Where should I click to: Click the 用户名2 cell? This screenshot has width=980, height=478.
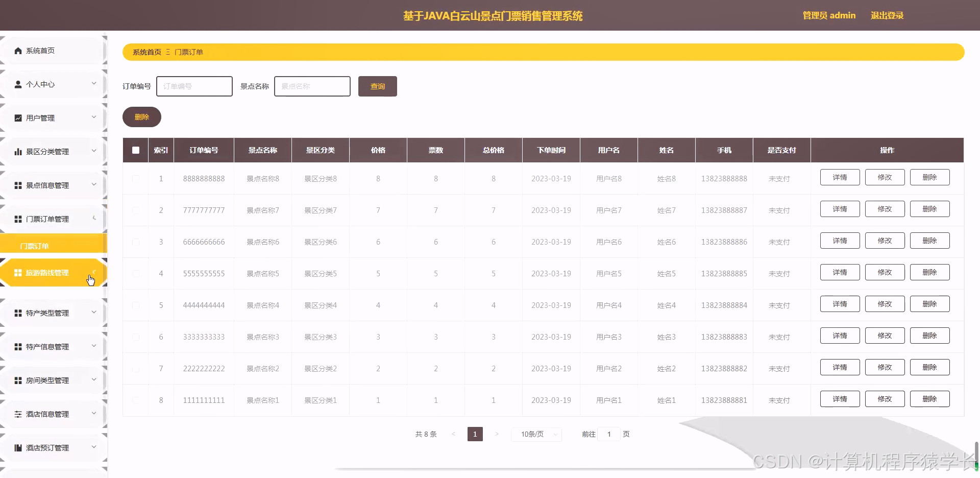609,369
